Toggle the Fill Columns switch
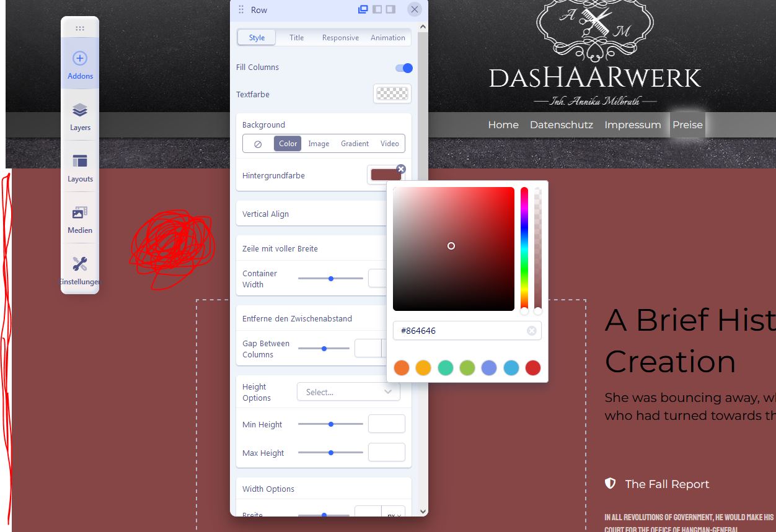The height and width of the screenshot is (532, 776). 403,68
